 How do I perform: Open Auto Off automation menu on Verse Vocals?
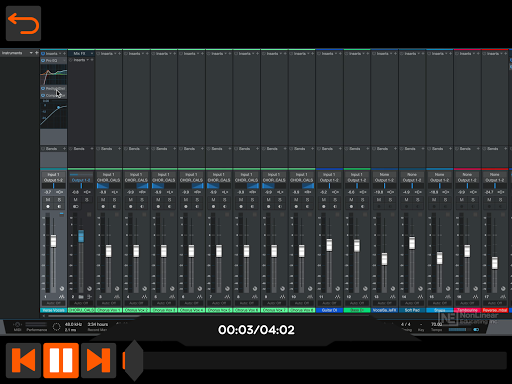[53, 303]
